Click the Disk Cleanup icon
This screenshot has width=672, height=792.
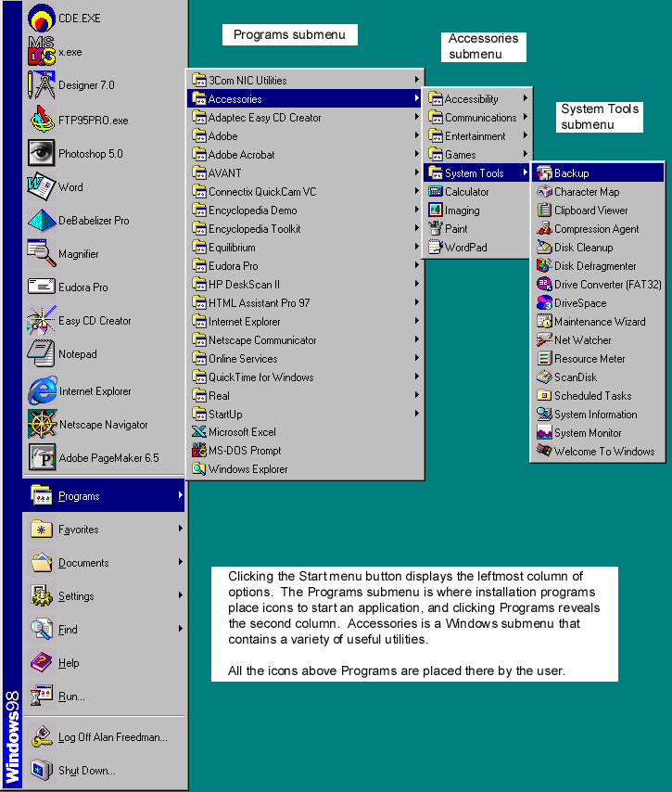pos(544,247)
